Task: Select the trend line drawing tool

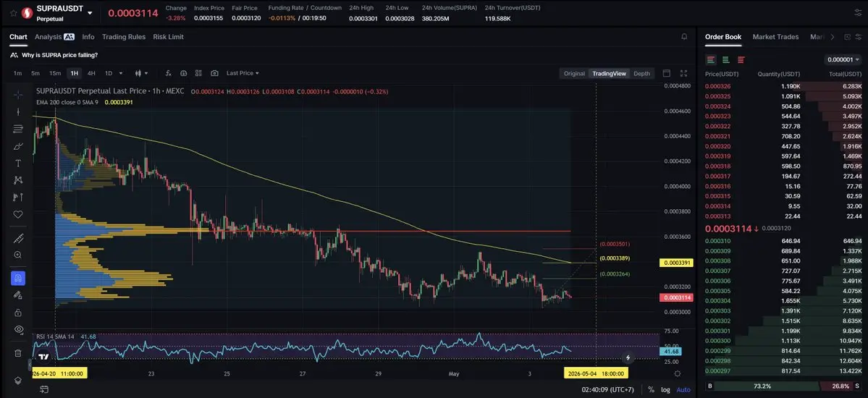Action: pos(17,112)
